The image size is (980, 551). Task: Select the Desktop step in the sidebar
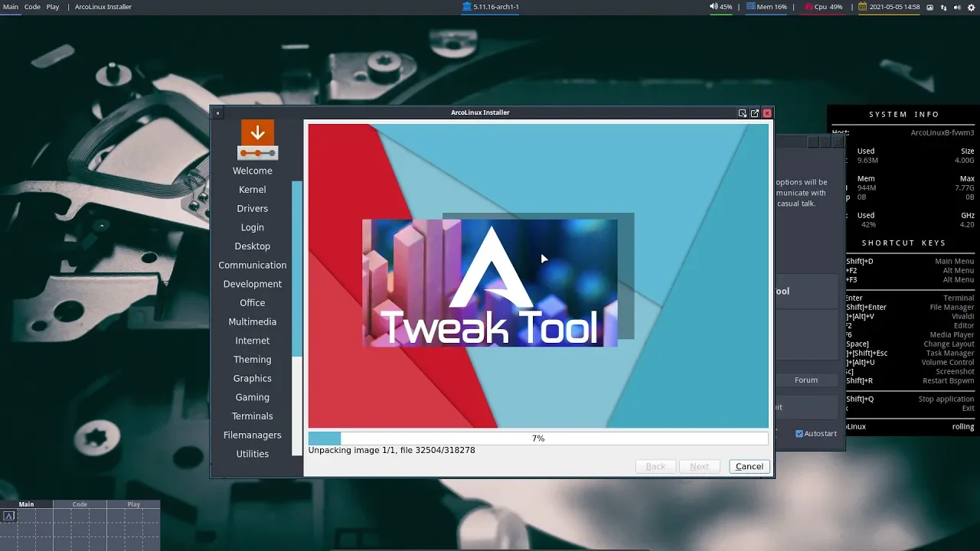tap(253, 246)
